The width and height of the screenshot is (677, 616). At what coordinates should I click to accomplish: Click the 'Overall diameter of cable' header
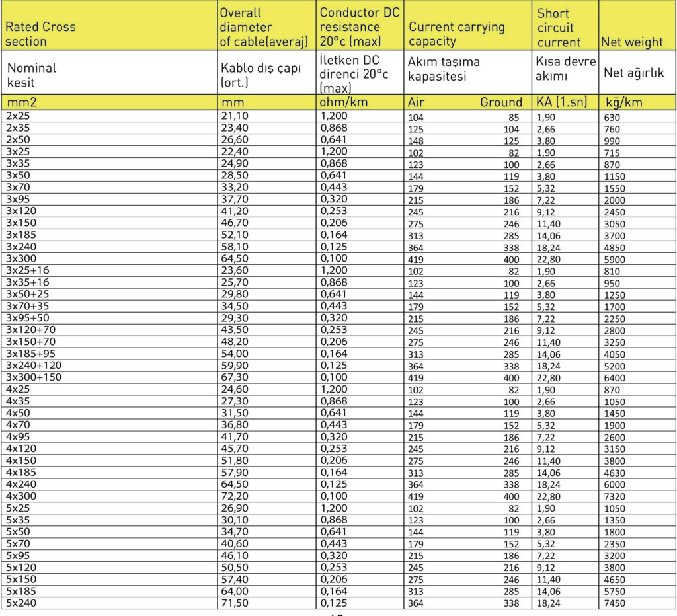pyautogui.click(x=264, y=27)
